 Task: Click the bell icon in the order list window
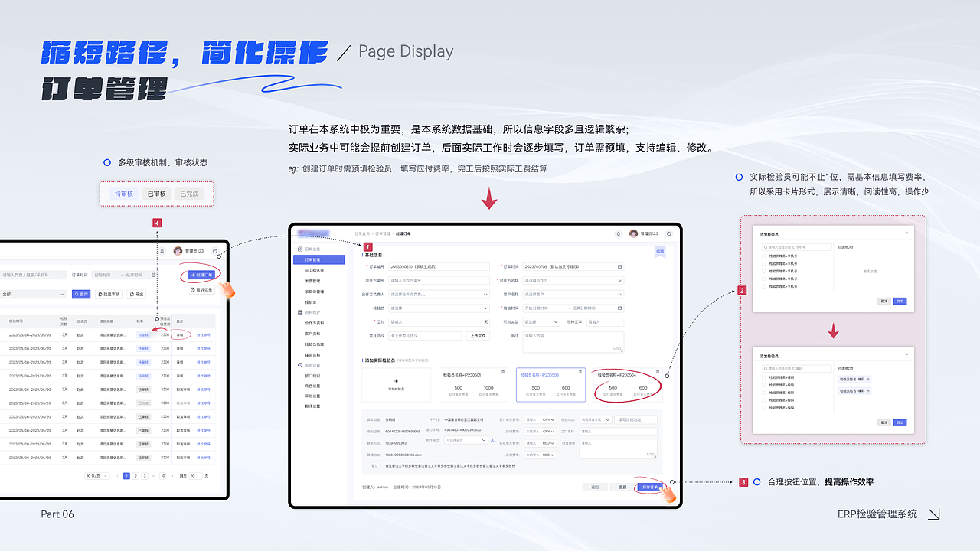pyautogui.click(x=162, y=250)
